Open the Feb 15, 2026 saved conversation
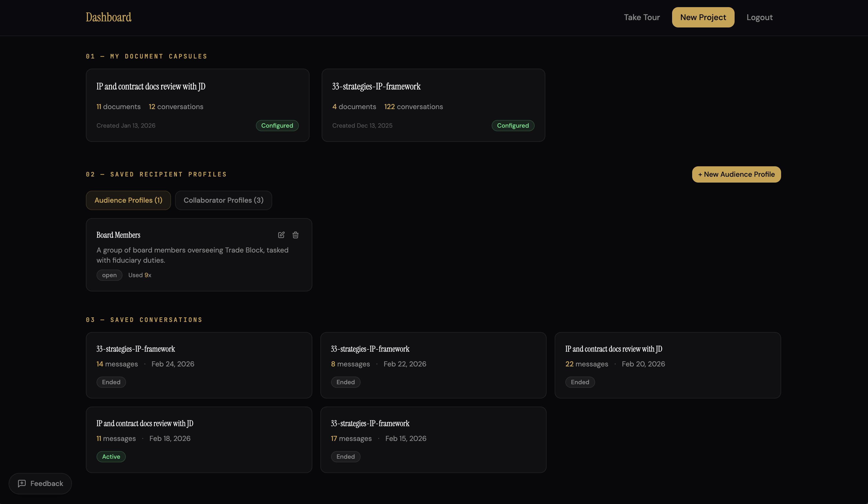868x504 pixels. tap(433, 440)
